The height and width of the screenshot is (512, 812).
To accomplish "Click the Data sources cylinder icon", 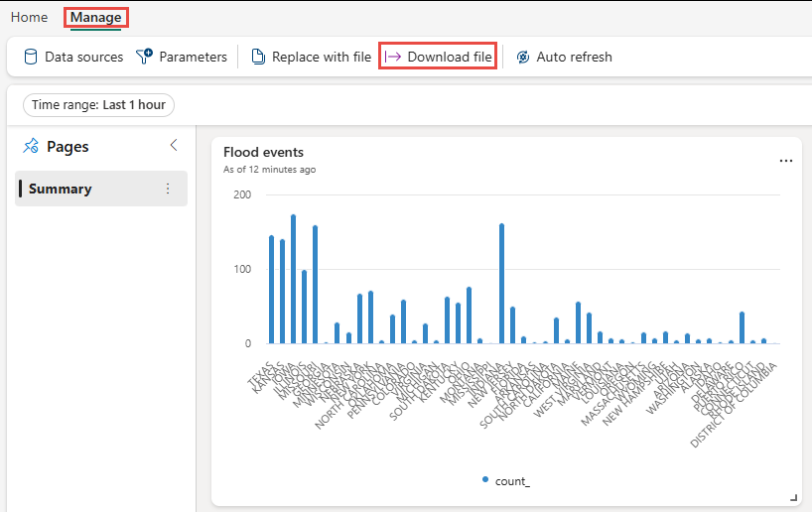I will (x=31, y=57).
